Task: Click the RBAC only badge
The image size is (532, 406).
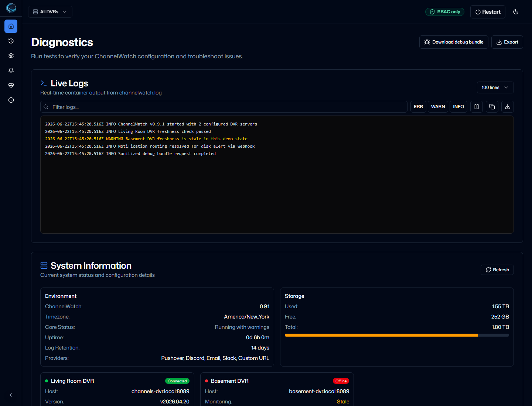Action: pos(445,12)
